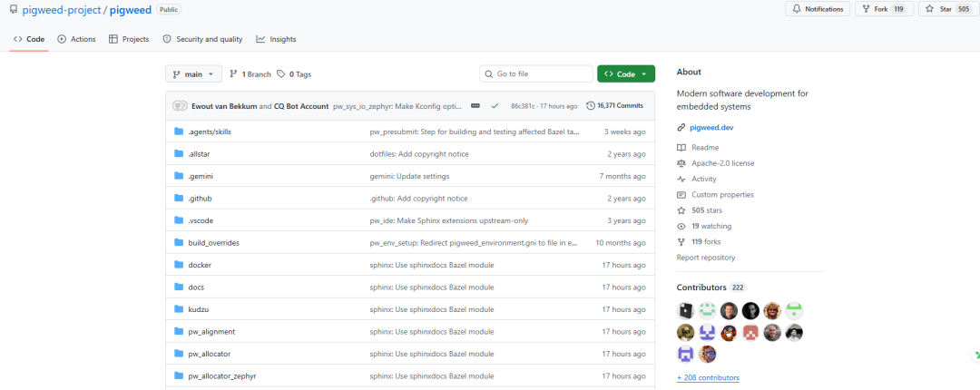Click the Notifications button

(818, 9)
